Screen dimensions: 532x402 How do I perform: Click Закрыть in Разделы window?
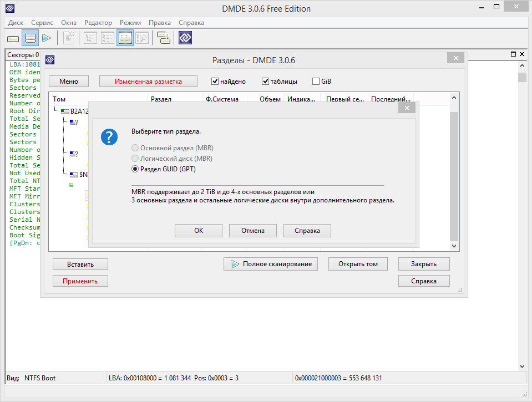tap(424, 264)
